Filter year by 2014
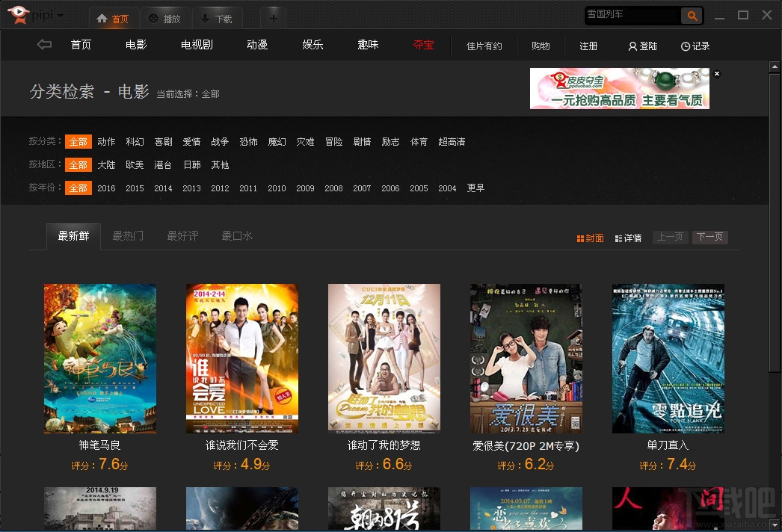Screen dimensions: 782x532 pos(163,188)
